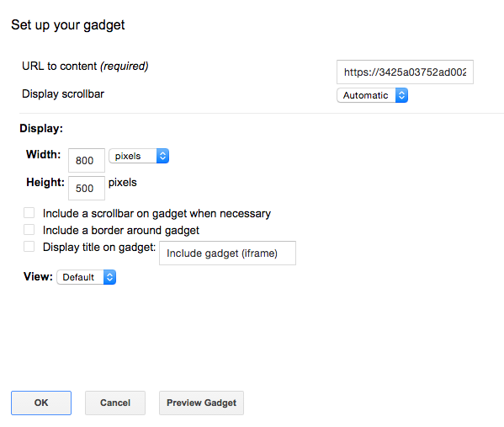Click the Include a scrollbar label text

point(157,214)
